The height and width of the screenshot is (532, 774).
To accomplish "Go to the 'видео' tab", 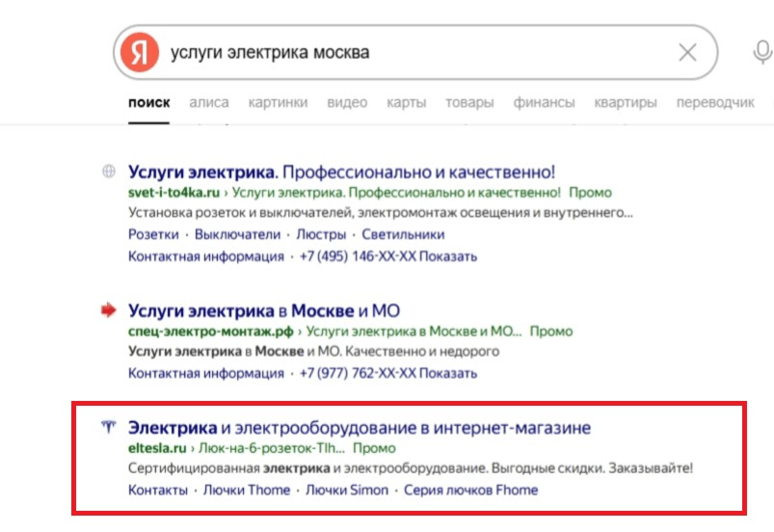I will (347, 103).
